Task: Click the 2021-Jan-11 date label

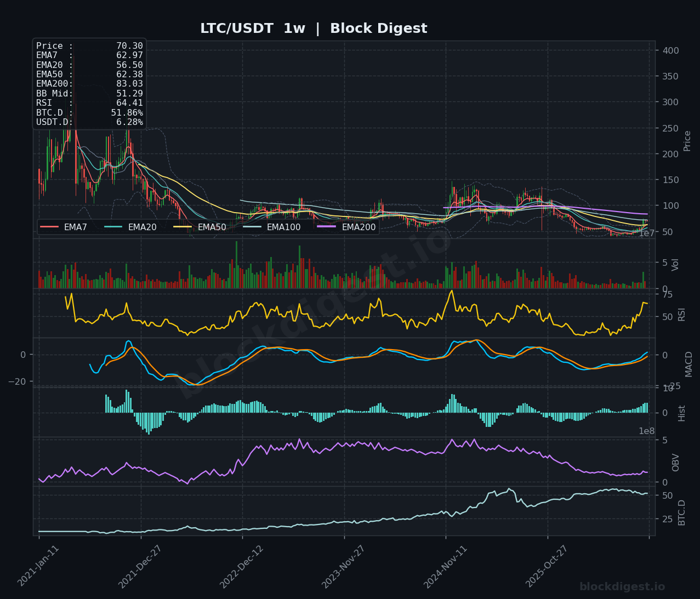Action: (x=38, y=566)
